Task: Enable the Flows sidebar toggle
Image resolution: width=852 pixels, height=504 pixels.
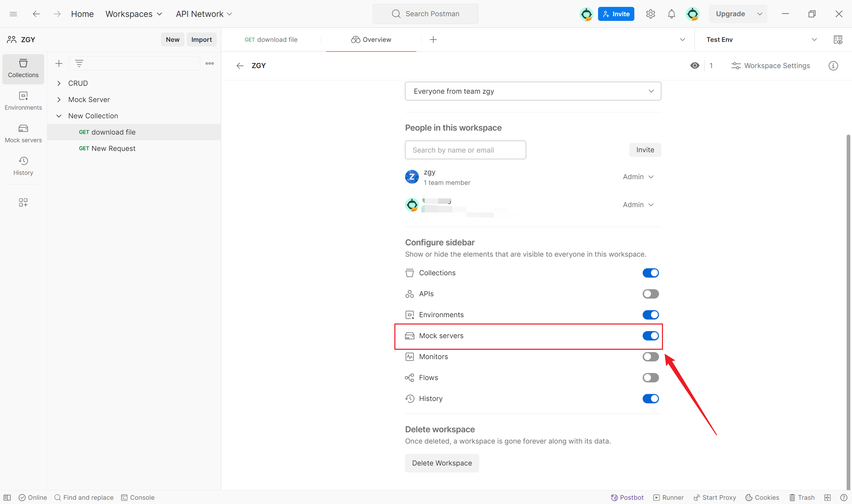Action: coord(651,378)
